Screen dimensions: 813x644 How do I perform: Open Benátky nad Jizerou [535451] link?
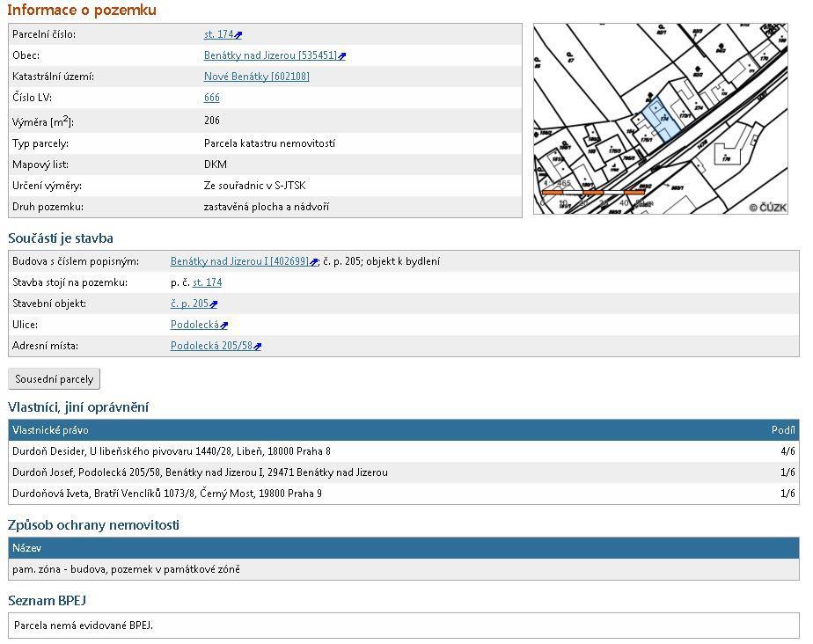[270, 55]
